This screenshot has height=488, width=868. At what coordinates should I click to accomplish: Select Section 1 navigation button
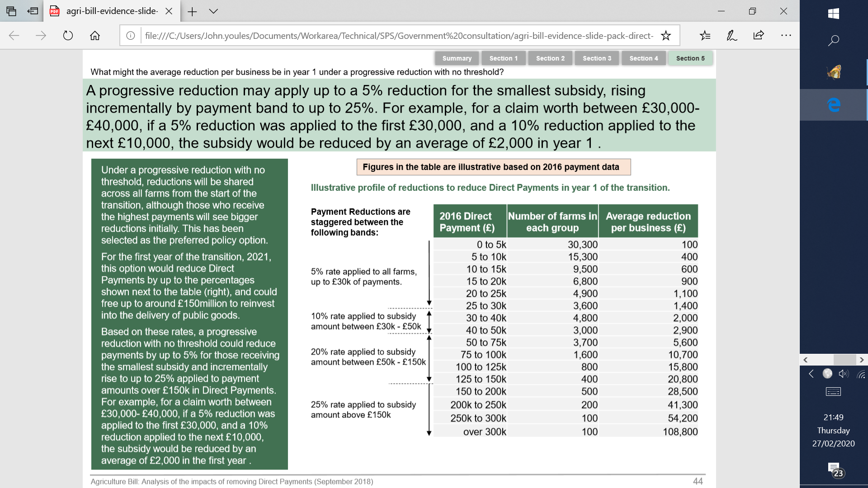pos(503,58)
